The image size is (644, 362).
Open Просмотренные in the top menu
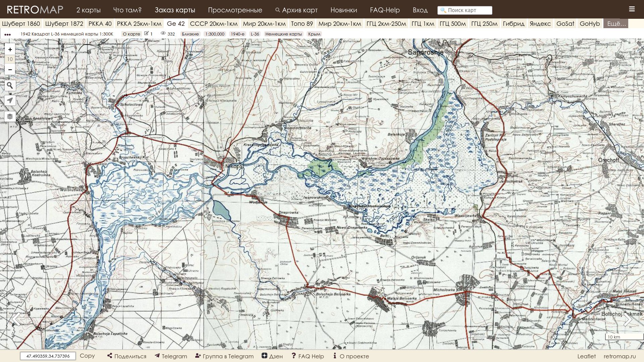235,10
